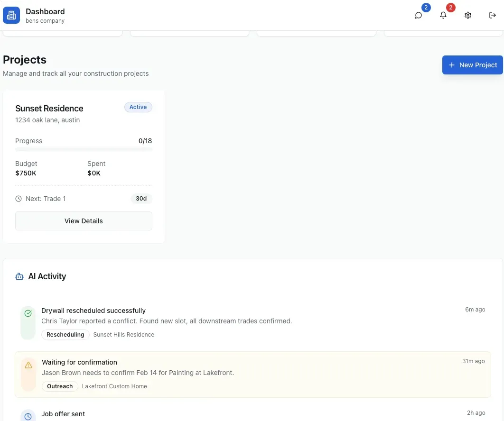Create a project with New Project button
Image resolution: width=504 pixels, height=421 pixels.
point(472,65)
